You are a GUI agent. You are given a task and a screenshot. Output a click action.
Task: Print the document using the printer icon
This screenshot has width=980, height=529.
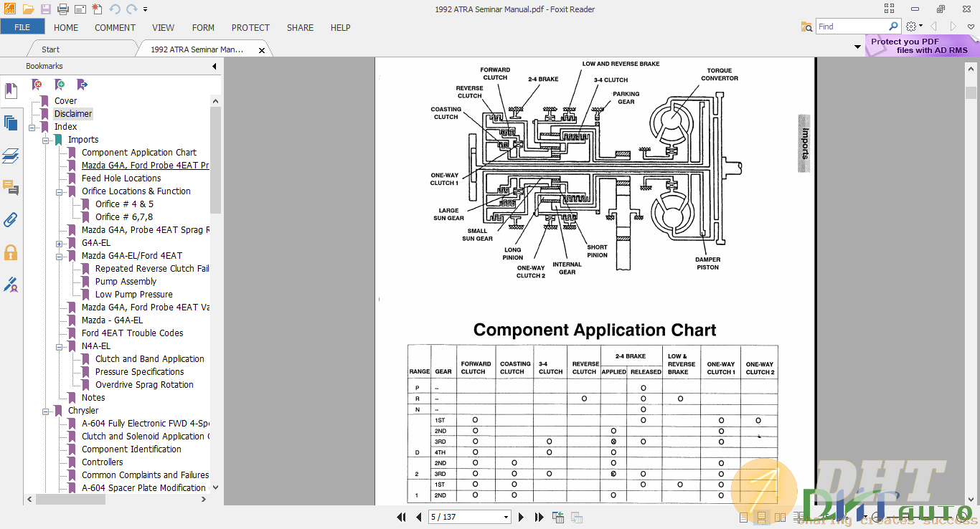[63, 9]
